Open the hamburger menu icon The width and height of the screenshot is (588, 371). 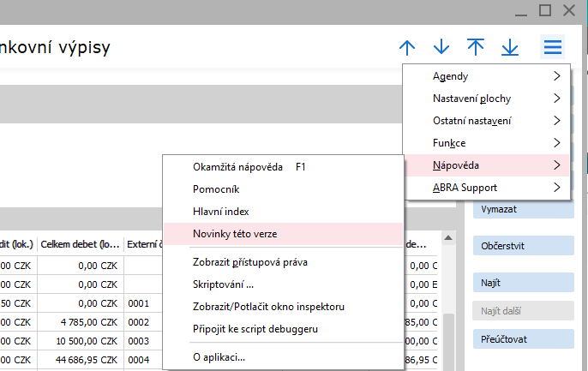(x=553, y=47)
